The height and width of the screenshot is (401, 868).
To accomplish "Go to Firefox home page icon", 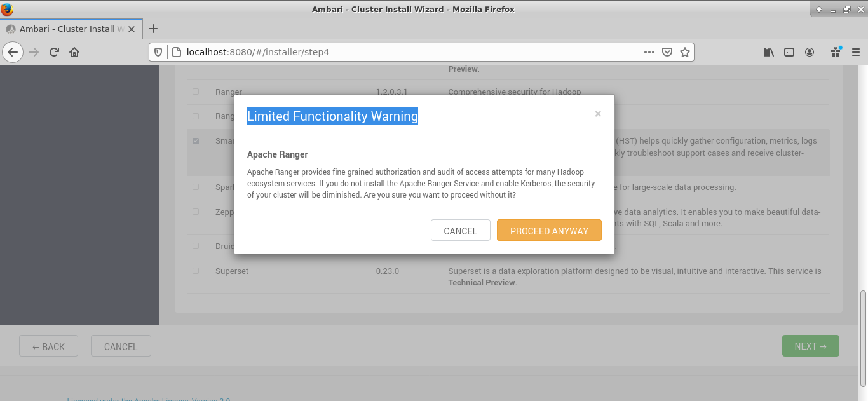I will (74, 52).
